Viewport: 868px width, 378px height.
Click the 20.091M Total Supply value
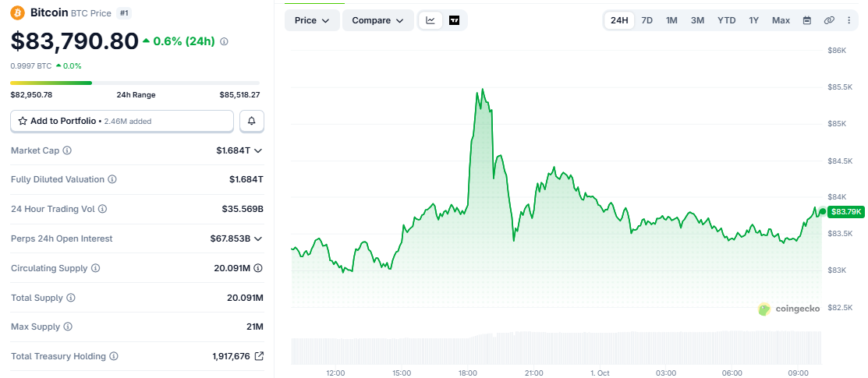[245, 298]
